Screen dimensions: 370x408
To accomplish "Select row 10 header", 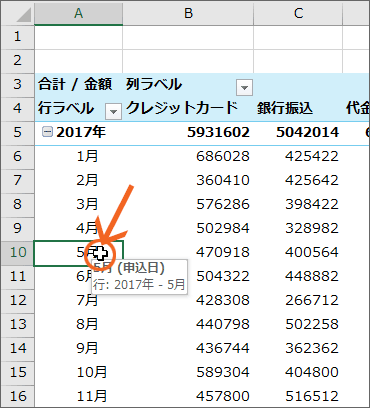I will (x=17, y=252).
